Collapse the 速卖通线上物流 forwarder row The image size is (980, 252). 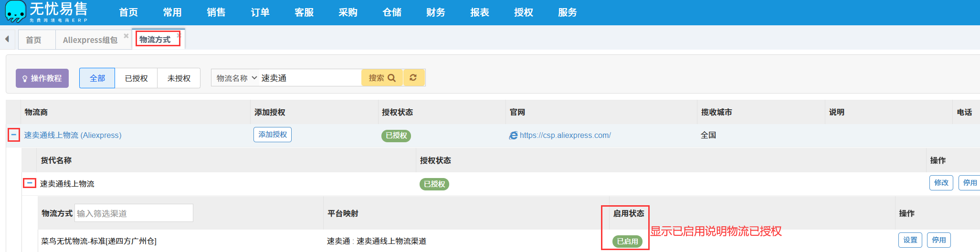[30, 183]
